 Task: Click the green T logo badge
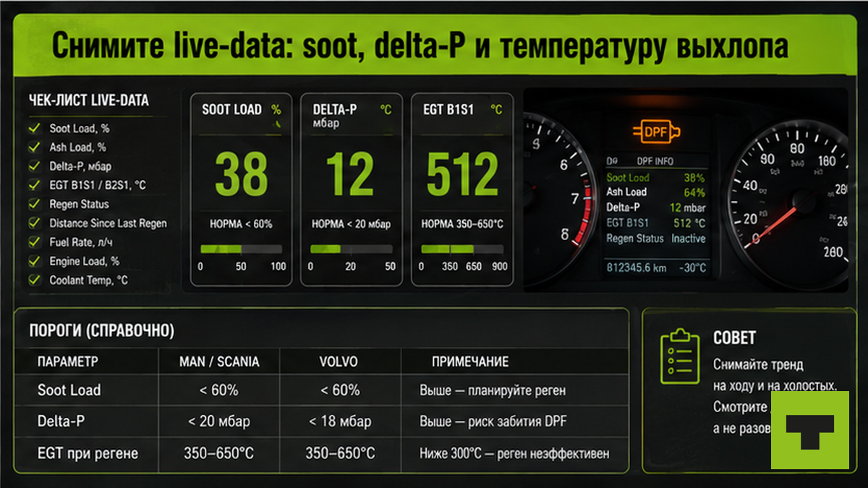pyautogui.click(x=809, y=430)
